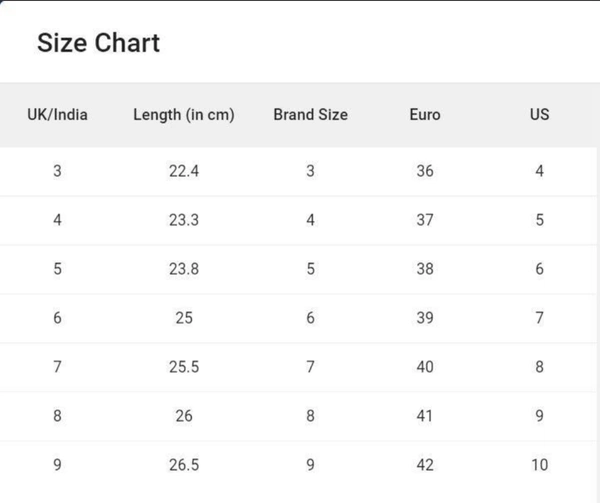600x503 pixels.
Task: Select the 25.5 length cell
Action: pyautogui.click(x=184, y=367)
